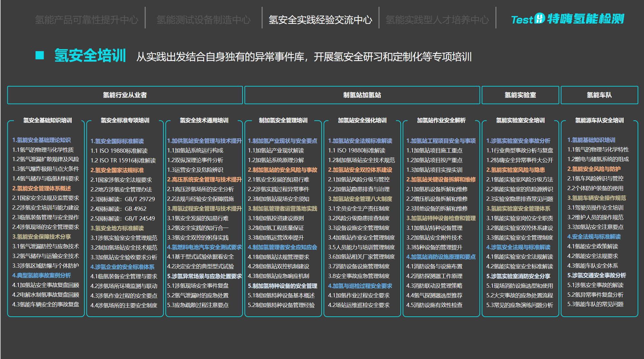Switch to the 氢能测试设备制造中心 tab
644x359 pixels.
coord(203,20)
